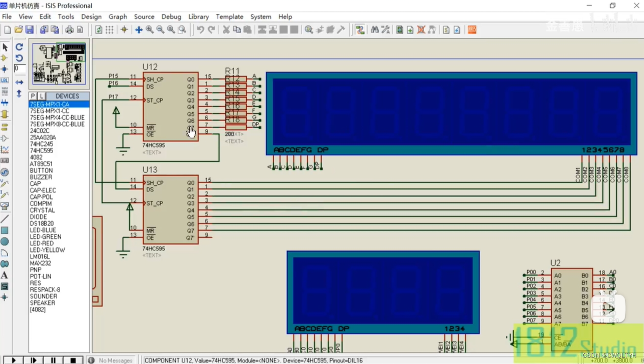Start the simulation with the Play button
This screenshot has width=644, height=364.
14,360
